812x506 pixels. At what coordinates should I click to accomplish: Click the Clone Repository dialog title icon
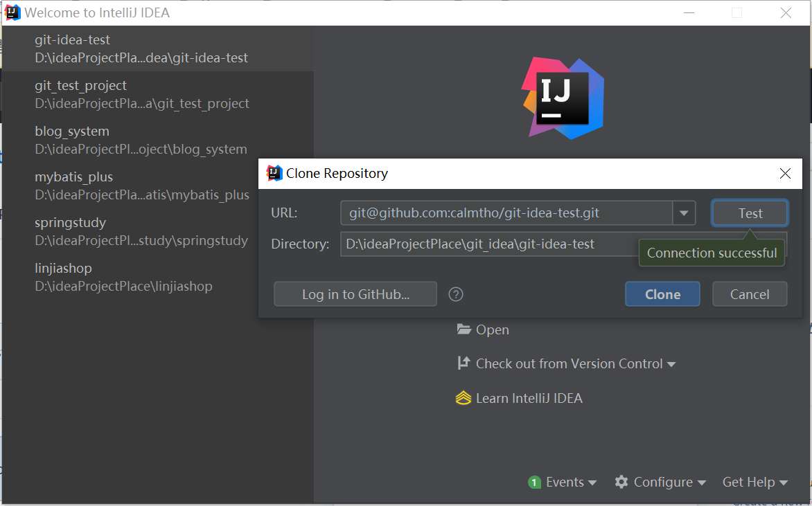point(274,173)
